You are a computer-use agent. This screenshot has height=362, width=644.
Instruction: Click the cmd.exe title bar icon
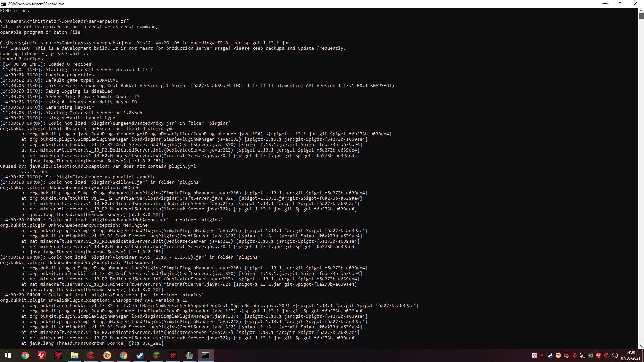coord(3,4)
